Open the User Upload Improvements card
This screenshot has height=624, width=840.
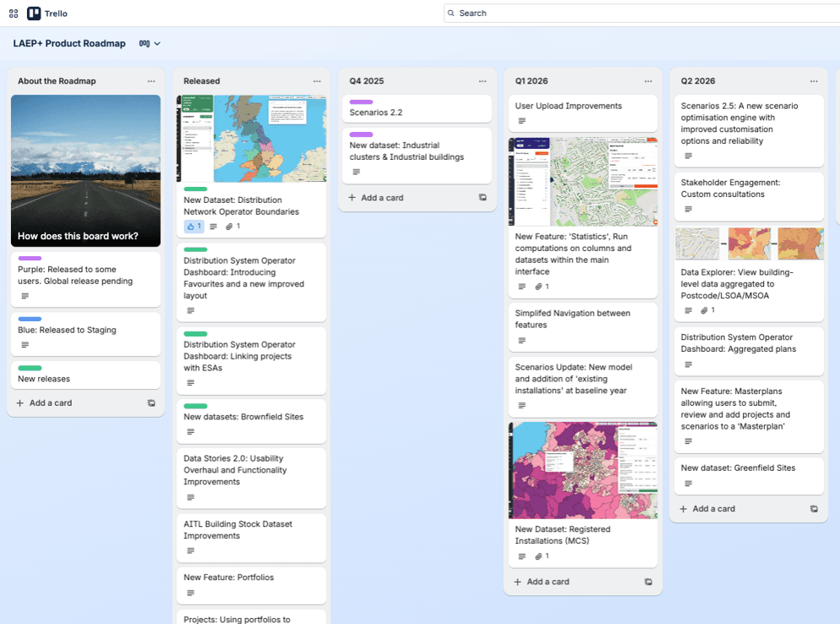[568, 107]
